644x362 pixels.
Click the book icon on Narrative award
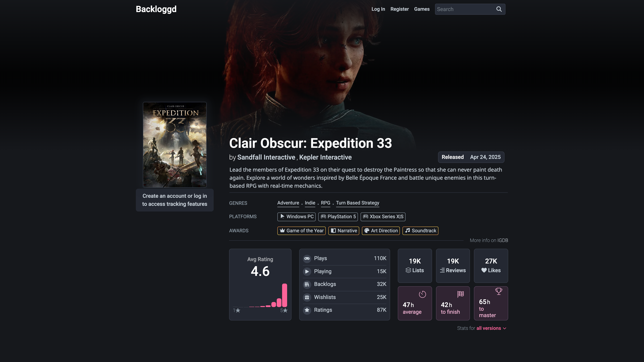point(333,231)
